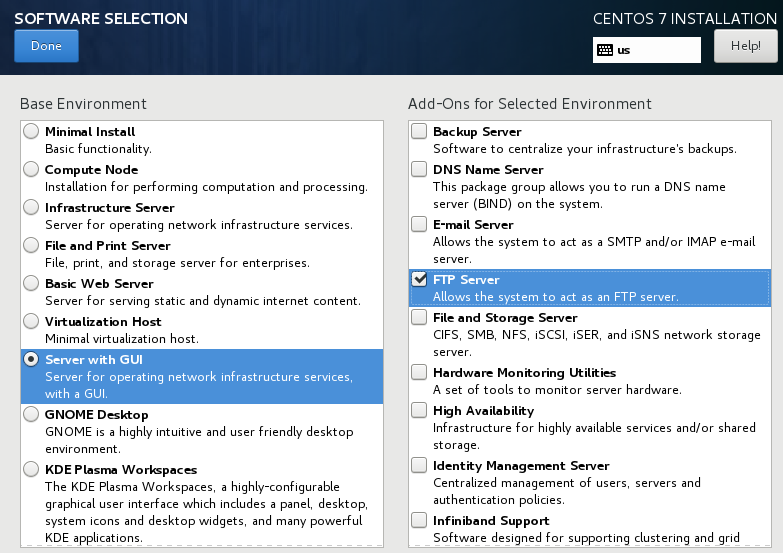Choose KDE Plasma Workspaces option
Viewport: 783px width, 553px height.
pyautogui.click(x=32, y=469)
